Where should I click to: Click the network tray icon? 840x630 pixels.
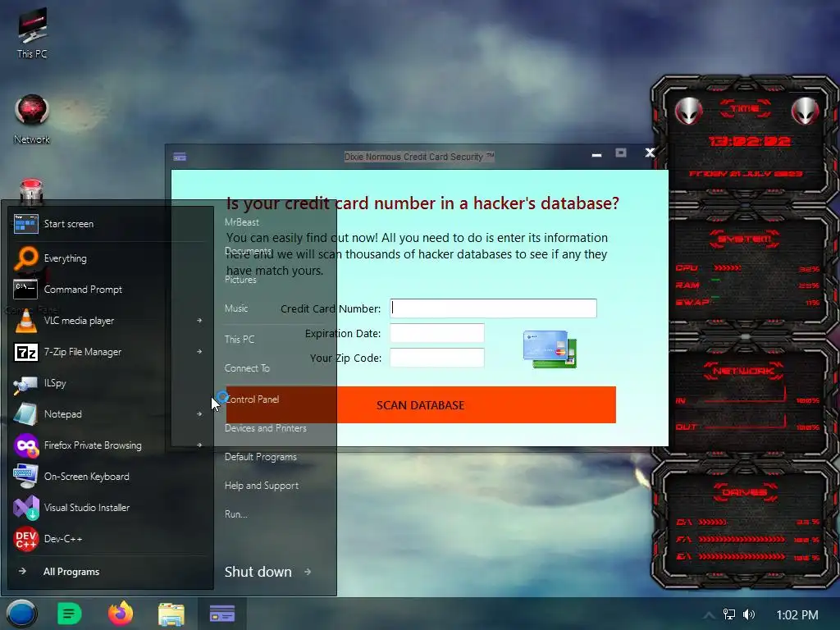point(729,614)
